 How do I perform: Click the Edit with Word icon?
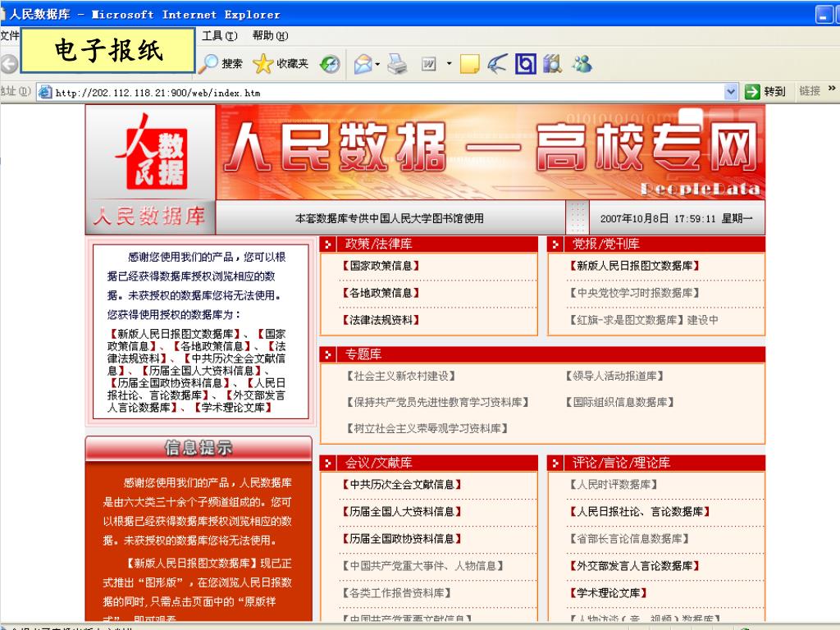point(428,64)
